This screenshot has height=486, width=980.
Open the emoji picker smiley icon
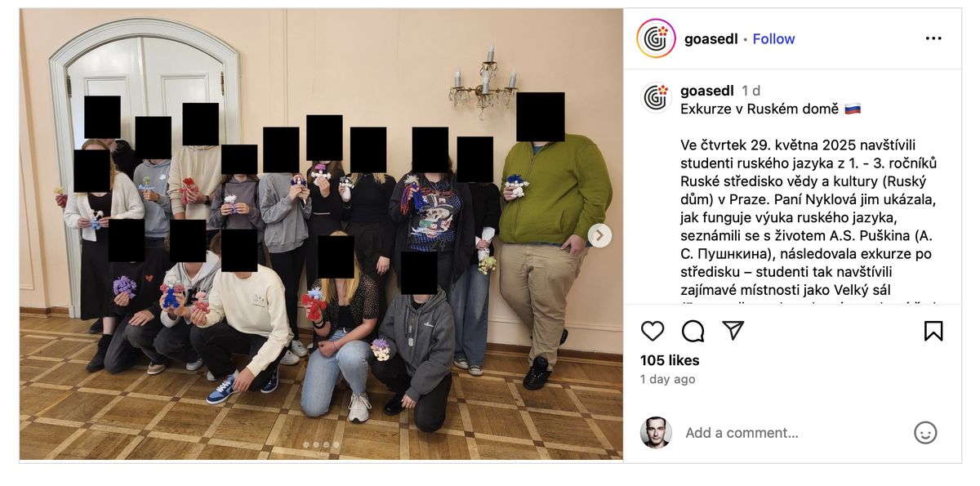point(925,433)
